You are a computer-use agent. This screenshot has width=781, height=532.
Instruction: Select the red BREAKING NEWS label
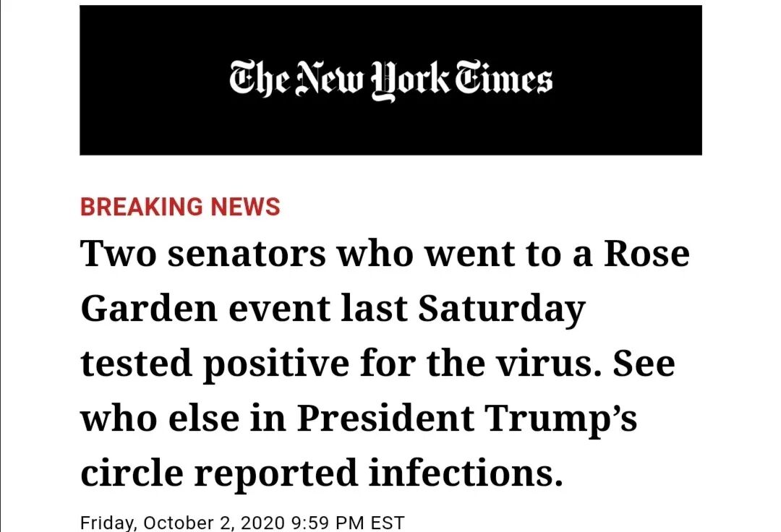[x=180, y=207]
